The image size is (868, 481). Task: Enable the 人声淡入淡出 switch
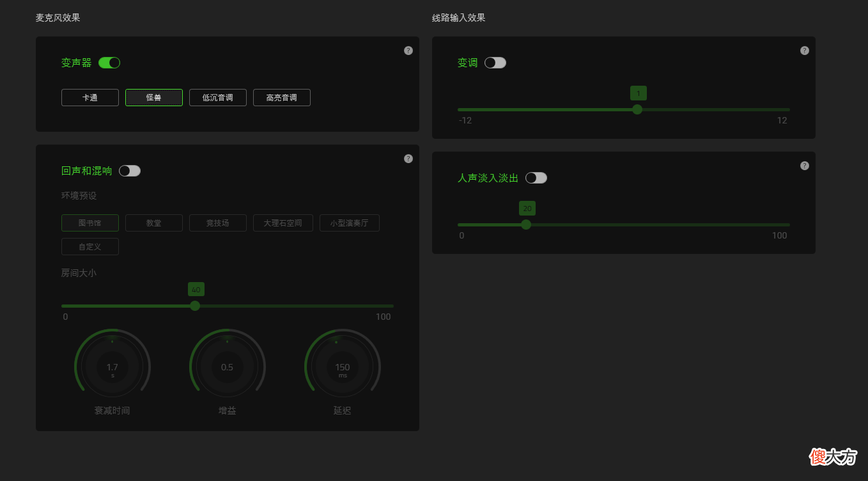(536, 178)
